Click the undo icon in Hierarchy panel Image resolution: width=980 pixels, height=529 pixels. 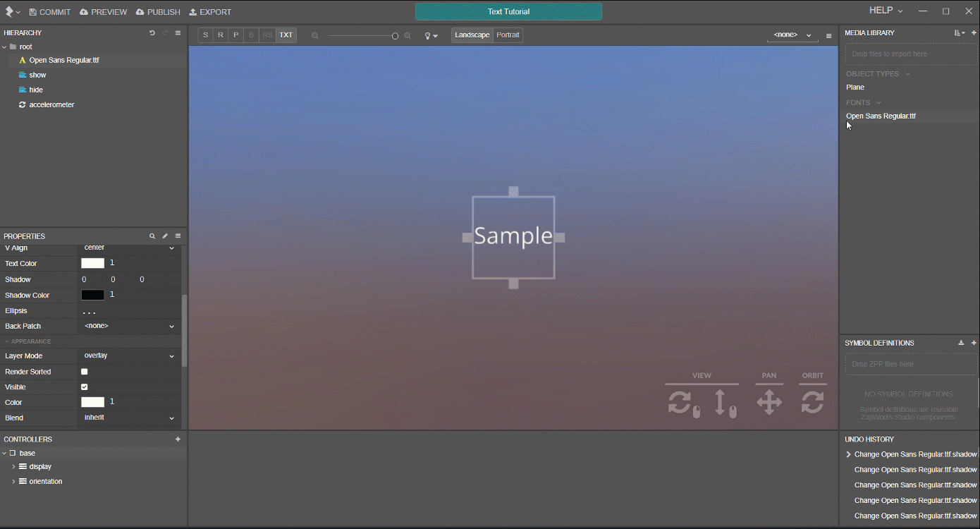(152, 33)
